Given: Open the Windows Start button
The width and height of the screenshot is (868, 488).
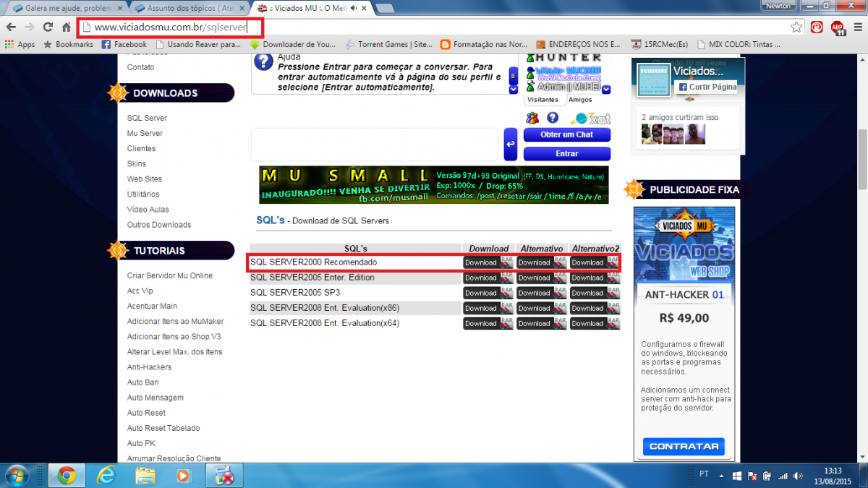Looking at the screenshot, I should pyautogui.click(x=16, y=475).
